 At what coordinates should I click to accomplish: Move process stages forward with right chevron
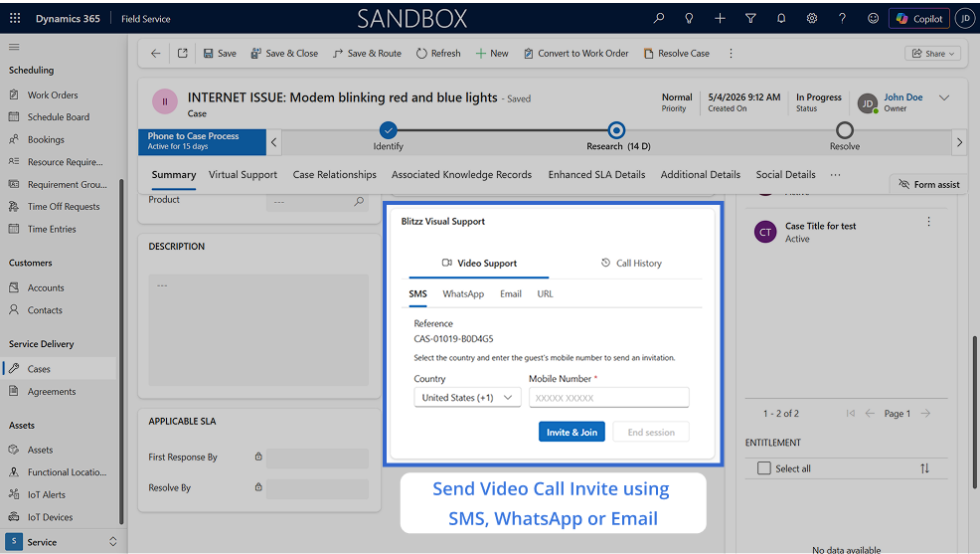coord(959,142)
